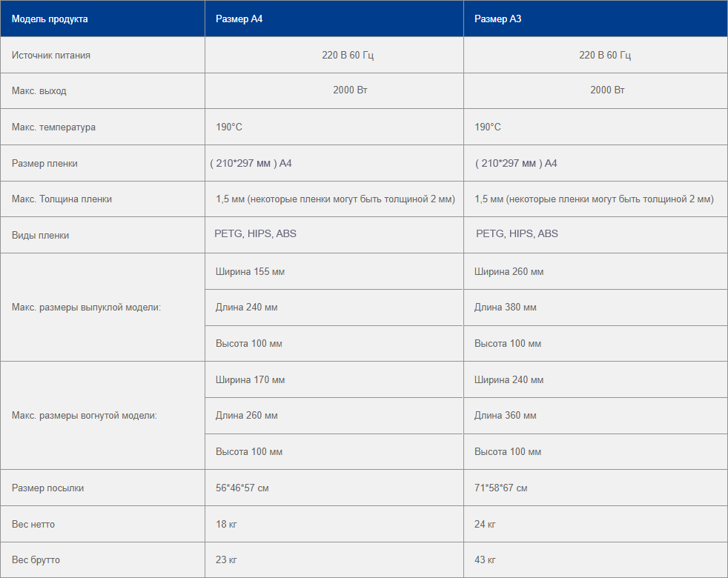Select the "Ширина 170 мм" cell

click(250, 380)
